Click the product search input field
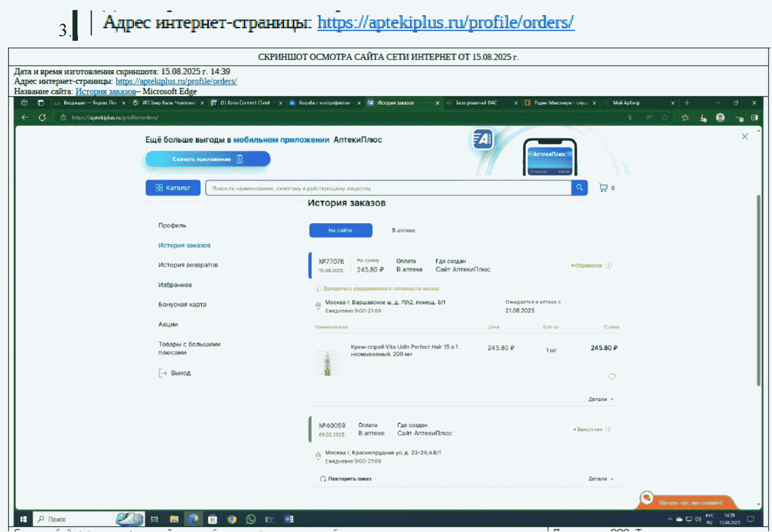This screenshot has height=532, width=772. [x=388, y=188]
